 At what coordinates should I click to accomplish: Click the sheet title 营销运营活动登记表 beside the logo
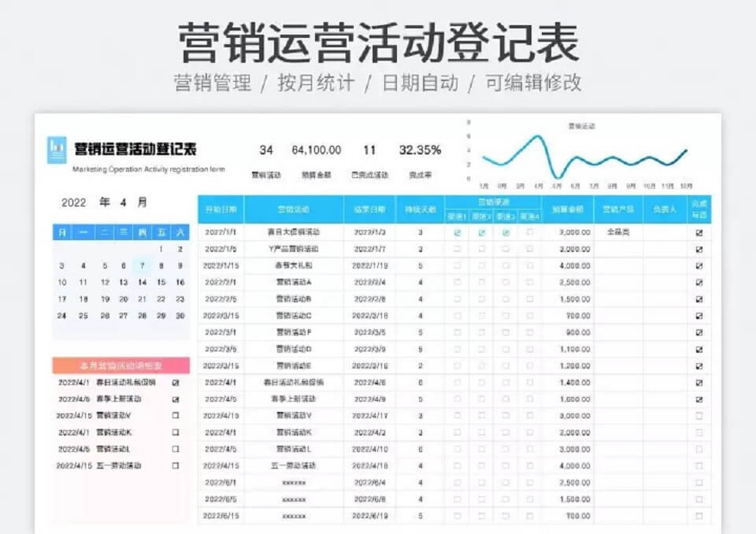point(135,149)
